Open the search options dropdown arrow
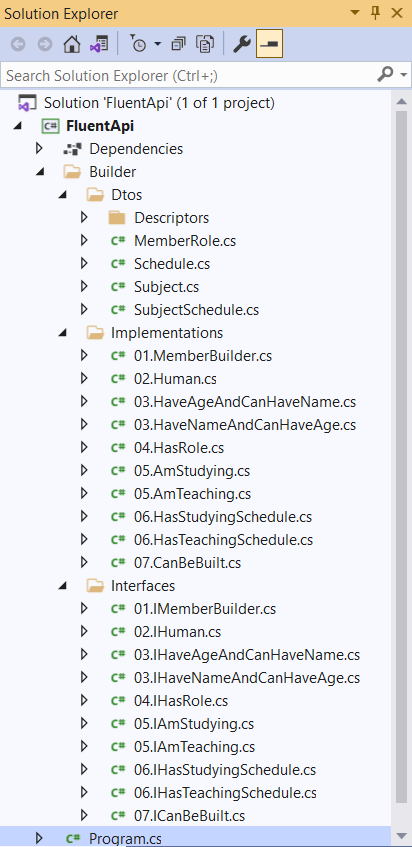Viewport: 412px width, 847px height. [x=403, y=75]
